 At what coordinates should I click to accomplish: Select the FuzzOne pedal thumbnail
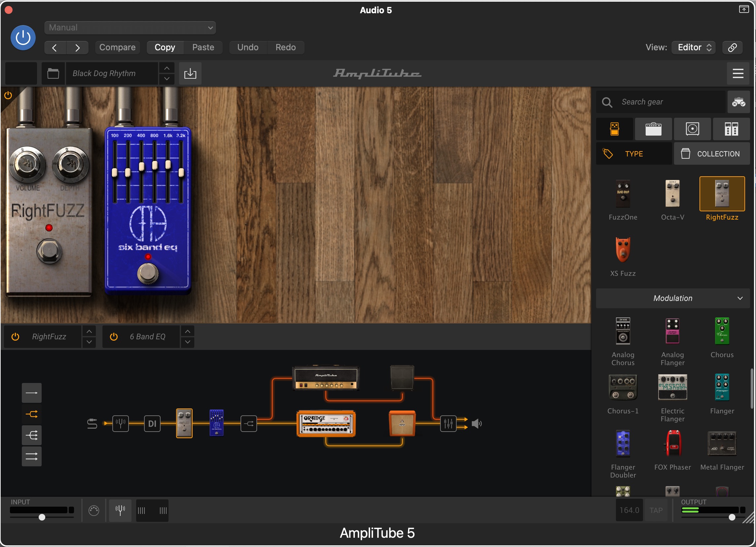pyautogui.click(x=623, y=194)
